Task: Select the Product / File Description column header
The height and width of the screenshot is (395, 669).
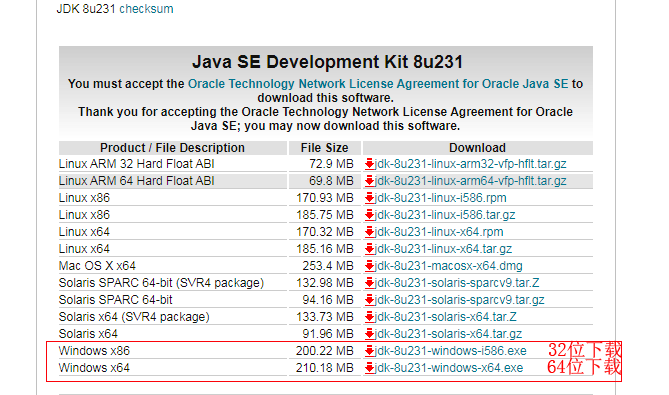Action: tap(172, 148)
